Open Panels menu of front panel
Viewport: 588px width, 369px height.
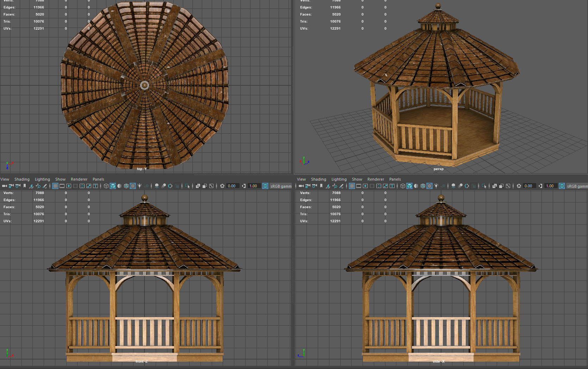click(98, 179)
